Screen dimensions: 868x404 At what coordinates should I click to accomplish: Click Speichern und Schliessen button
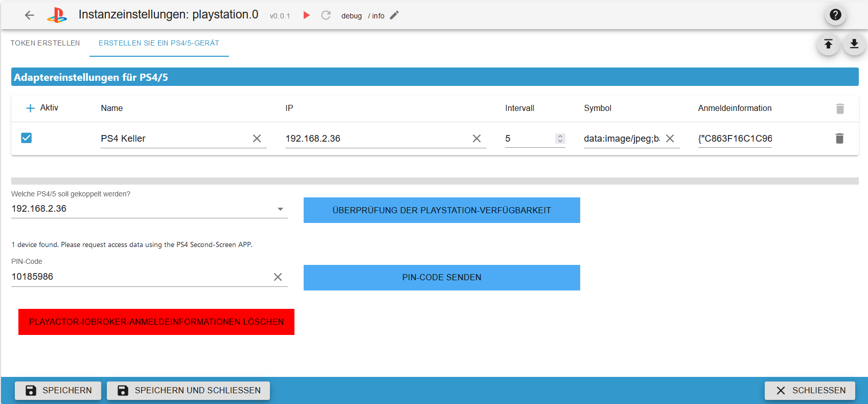coord(188,391)
